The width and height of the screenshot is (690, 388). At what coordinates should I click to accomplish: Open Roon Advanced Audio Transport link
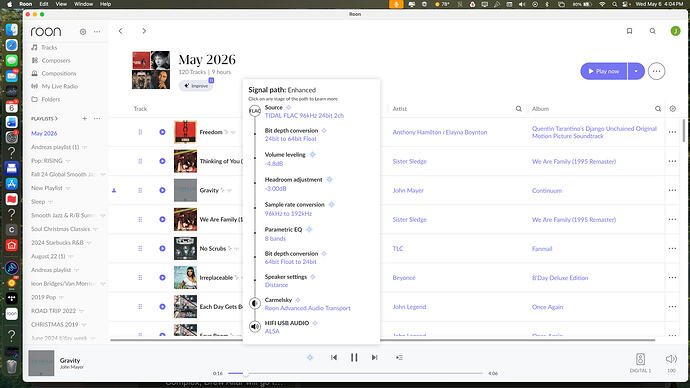click(x=308, y=308)
